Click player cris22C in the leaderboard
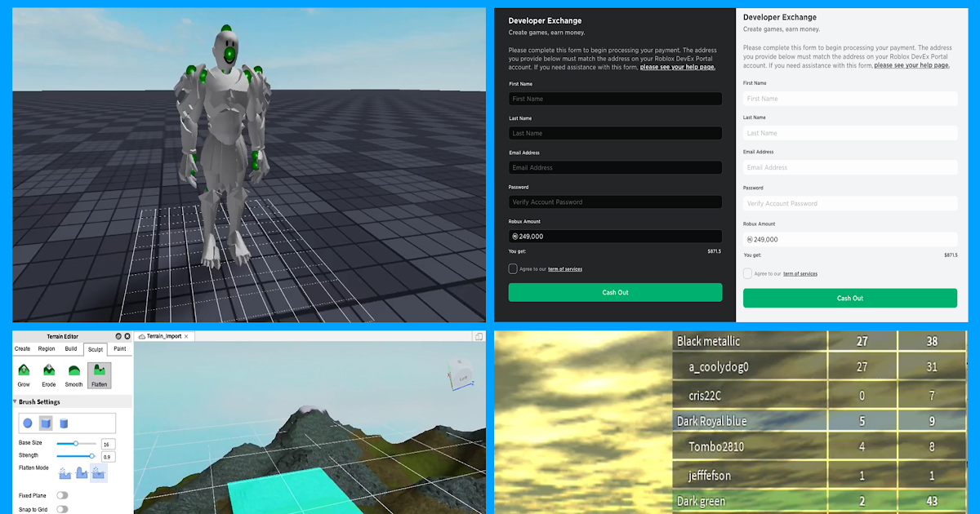980x514 pixels. click(820, 395)
